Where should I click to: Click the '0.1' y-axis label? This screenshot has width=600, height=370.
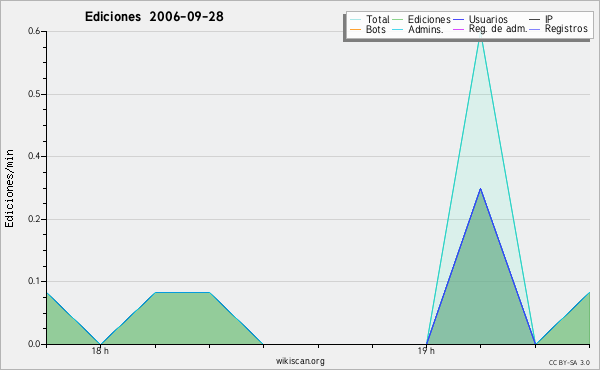[34, 281]
